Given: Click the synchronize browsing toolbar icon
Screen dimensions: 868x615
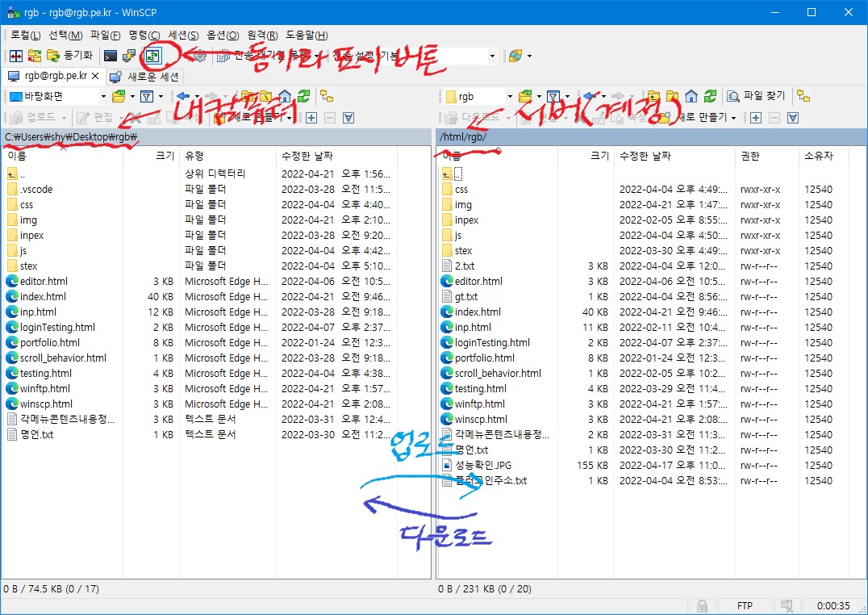Looking at the screenshot, I should (x=151, y=55).
